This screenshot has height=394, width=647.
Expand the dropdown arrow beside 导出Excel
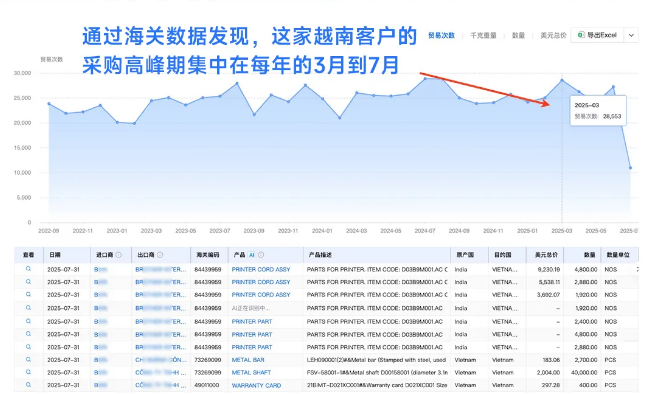631,35
